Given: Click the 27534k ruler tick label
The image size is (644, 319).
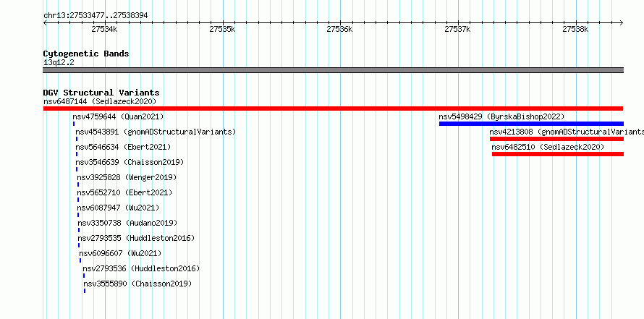Looking at the screenshot, I should click(x=104, y=29).
